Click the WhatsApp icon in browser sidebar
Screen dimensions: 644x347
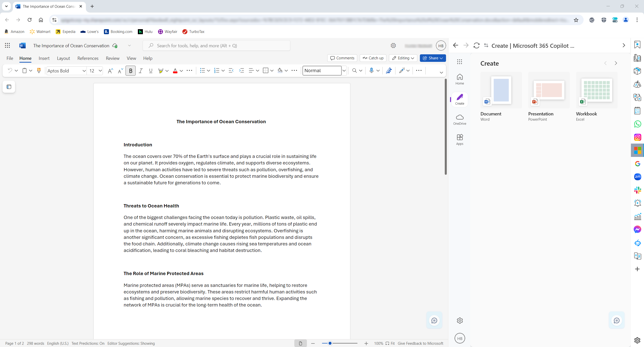pos(637,124)
